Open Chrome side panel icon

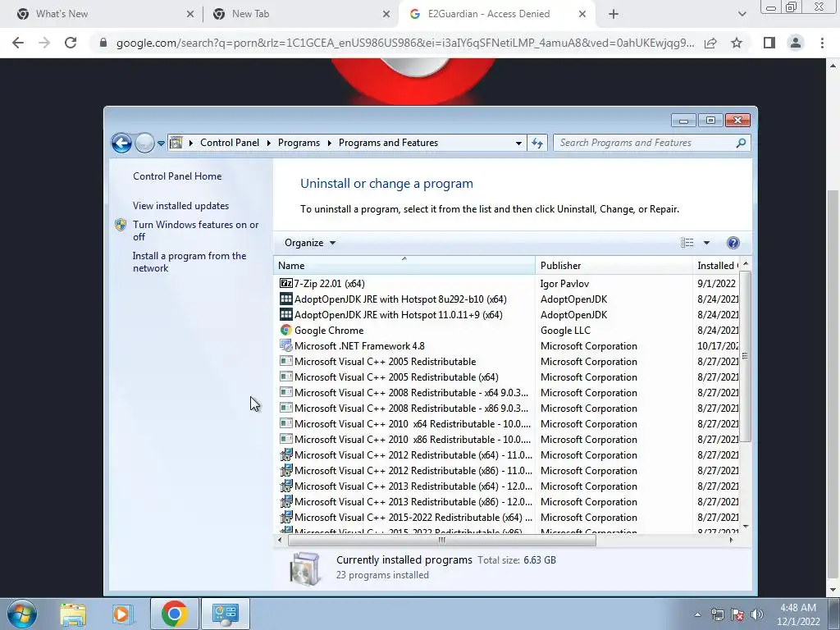[769, 43]
